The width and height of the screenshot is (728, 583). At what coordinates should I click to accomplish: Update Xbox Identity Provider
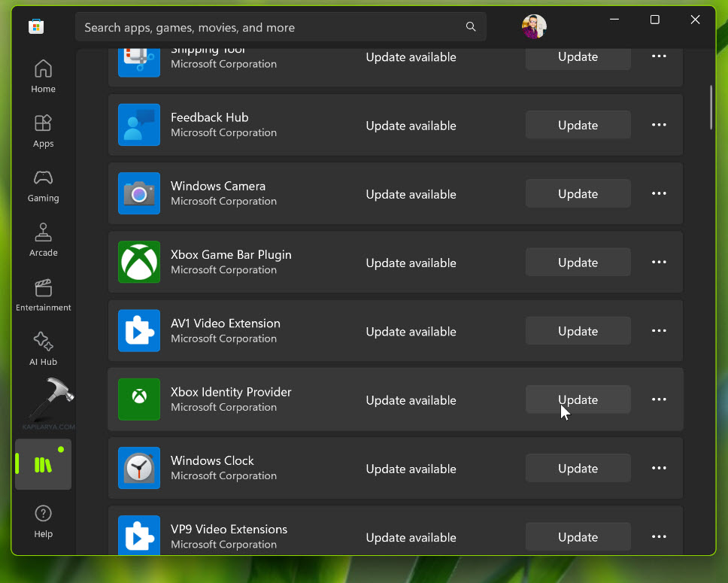(x=578, y=399)
